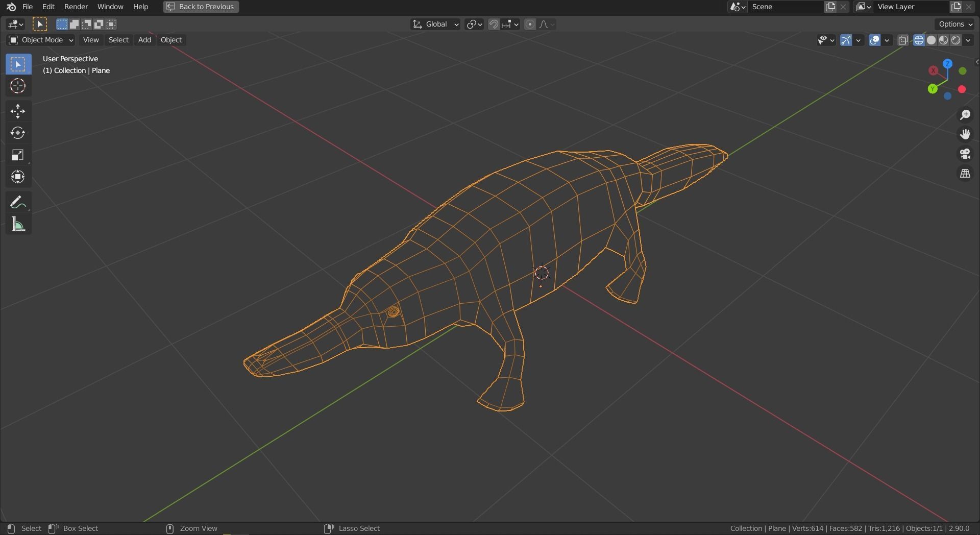The height and width of the screenshot is (535, 980).
Task: Switch to Material Preview shading
Action: 943,40
